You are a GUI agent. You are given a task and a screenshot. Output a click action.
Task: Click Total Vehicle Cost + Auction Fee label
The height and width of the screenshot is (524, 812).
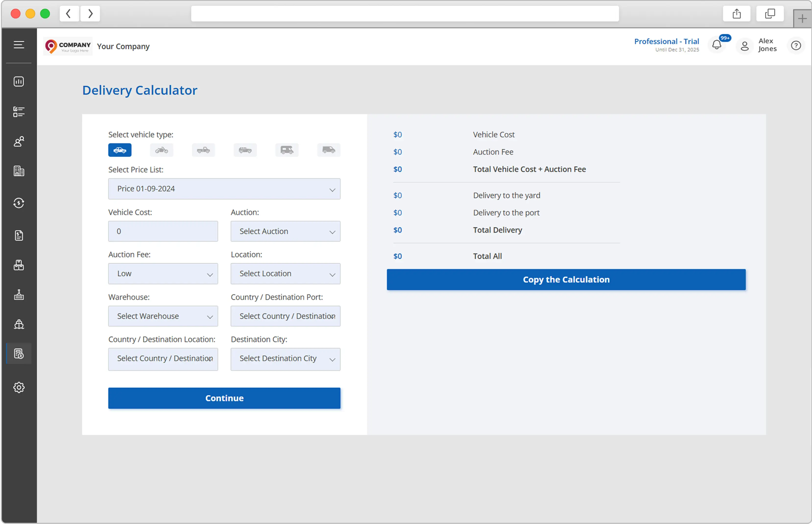(529, 169)
